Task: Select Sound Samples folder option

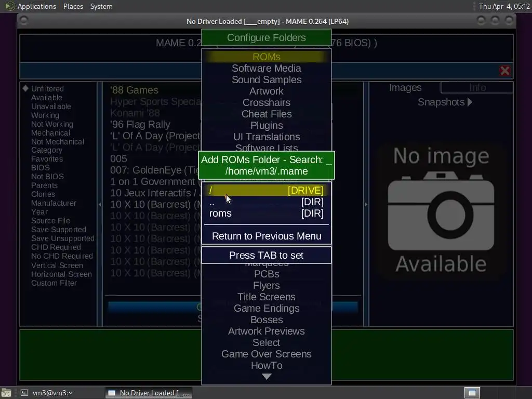Action: 267,79
